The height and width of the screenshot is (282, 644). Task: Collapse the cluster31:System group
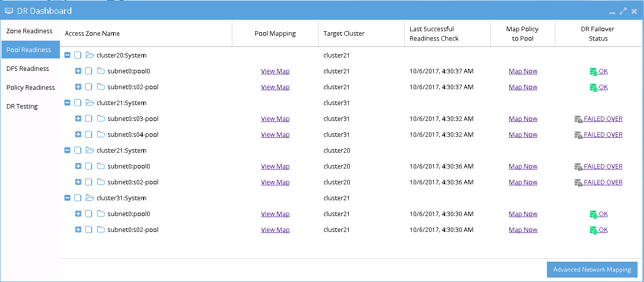[x=67, y=198]
